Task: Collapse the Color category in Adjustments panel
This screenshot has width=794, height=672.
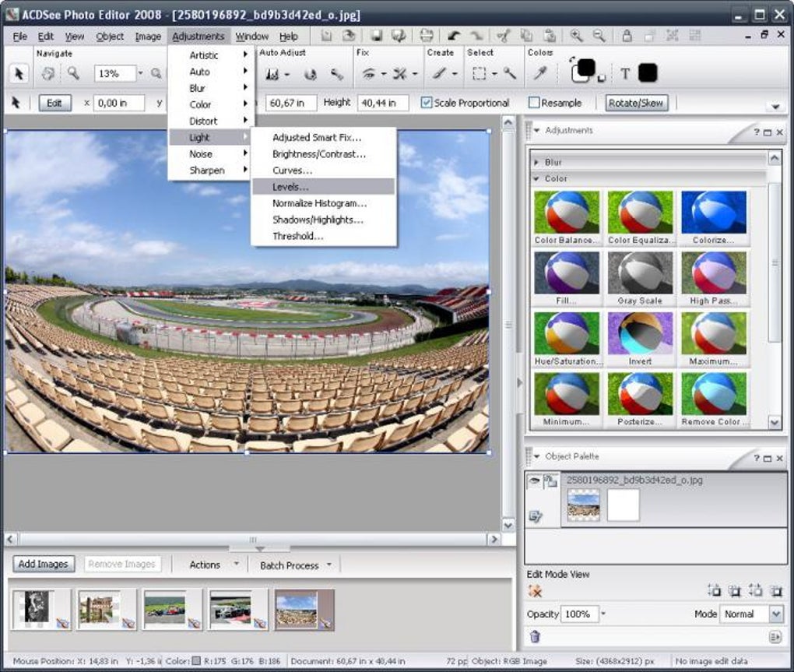Action: 536,179
